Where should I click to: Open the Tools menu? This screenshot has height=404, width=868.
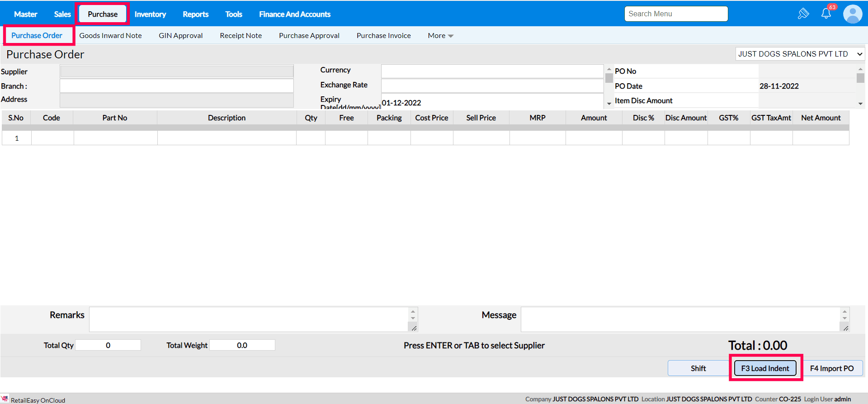click(x=234, y=14)
